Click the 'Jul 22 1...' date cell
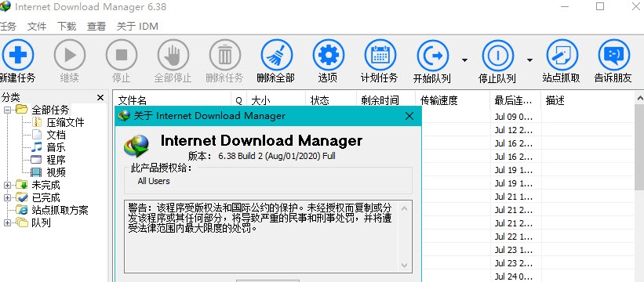644x282 pixels. [513, 237]
